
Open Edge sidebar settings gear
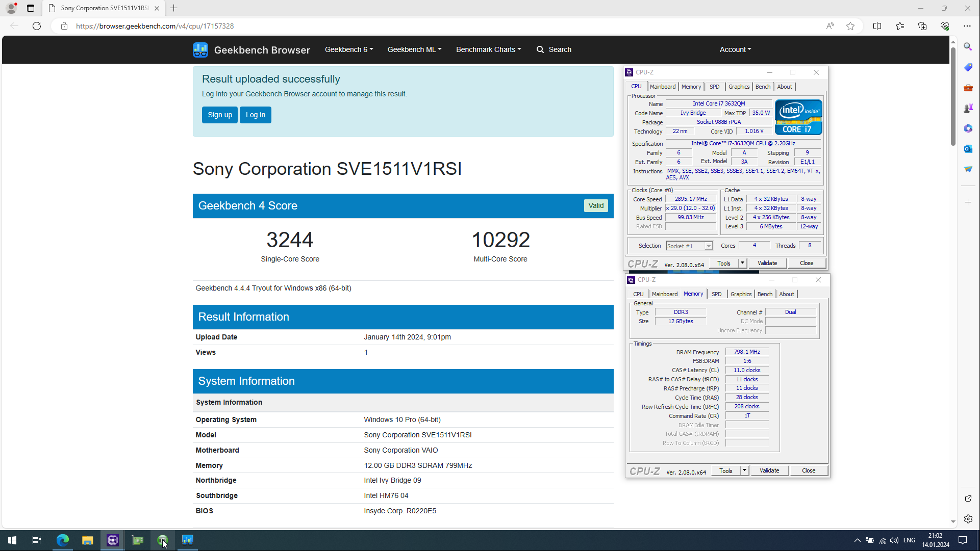(x=968, y=519)
